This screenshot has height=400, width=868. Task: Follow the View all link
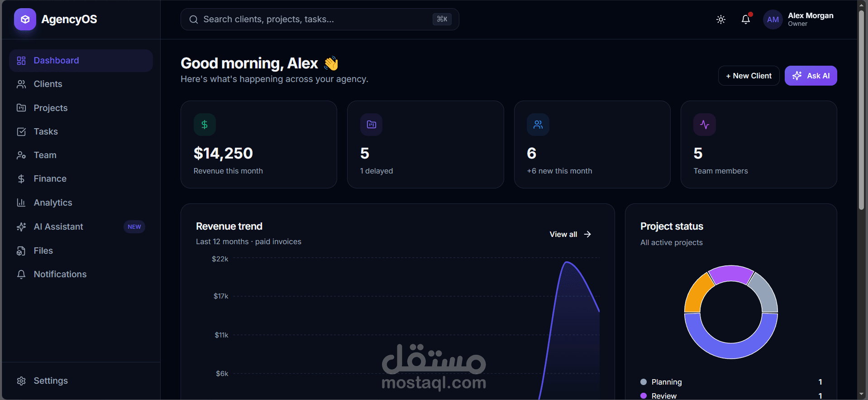pyautogui.click(x=570, y=234)
